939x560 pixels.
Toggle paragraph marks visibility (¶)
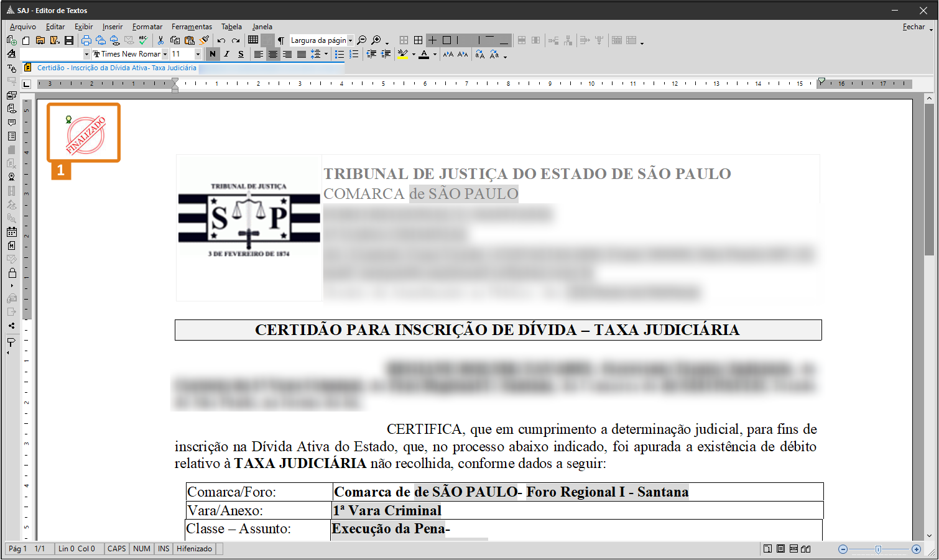(x=281, y=40)
